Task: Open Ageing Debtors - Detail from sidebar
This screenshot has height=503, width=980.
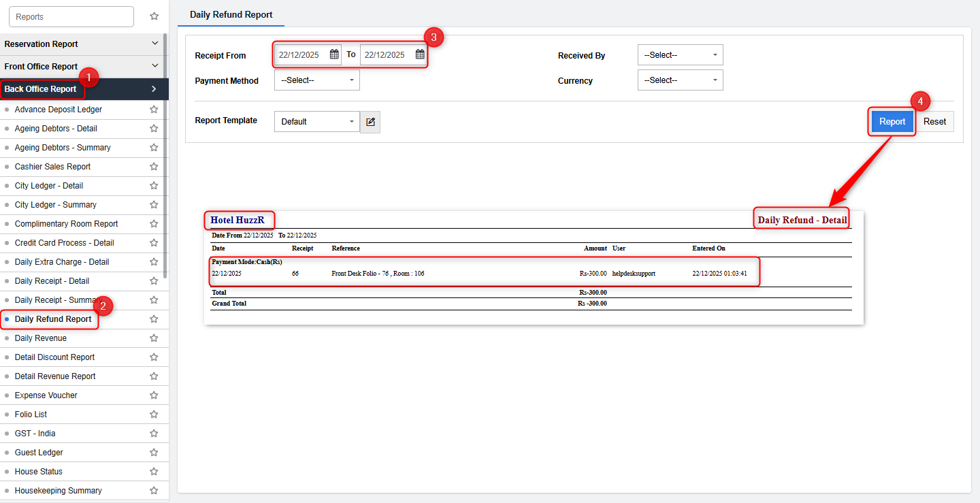Action: (56, 128)
